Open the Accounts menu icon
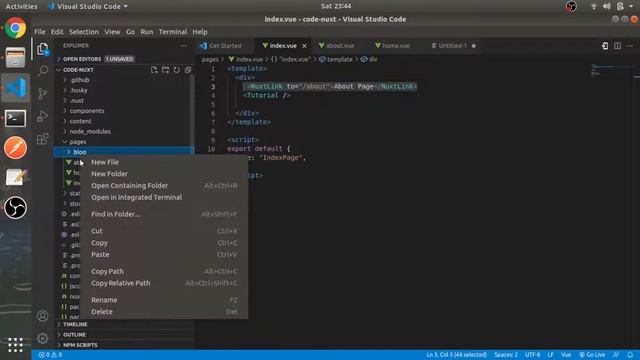Screen dimensions: 640x360 (42, 316)
